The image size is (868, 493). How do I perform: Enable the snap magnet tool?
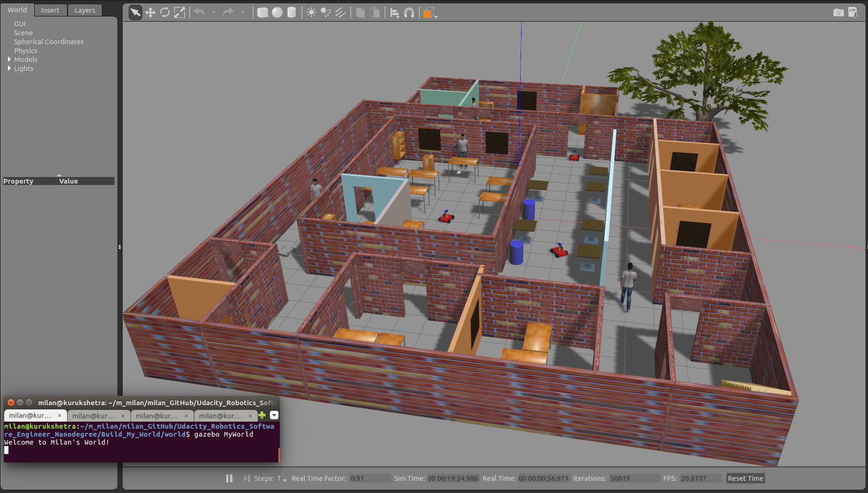pyautogui.click(x=409, y=13)
